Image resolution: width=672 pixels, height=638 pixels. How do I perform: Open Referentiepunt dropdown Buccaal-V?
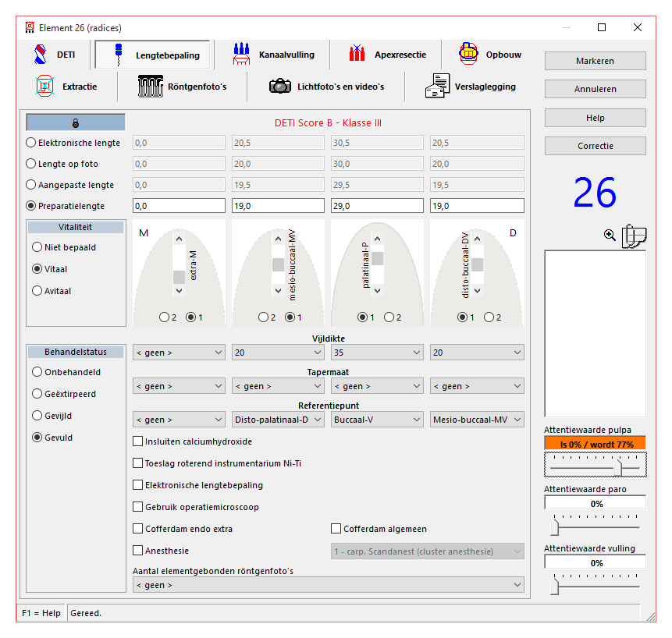[377, 420]
